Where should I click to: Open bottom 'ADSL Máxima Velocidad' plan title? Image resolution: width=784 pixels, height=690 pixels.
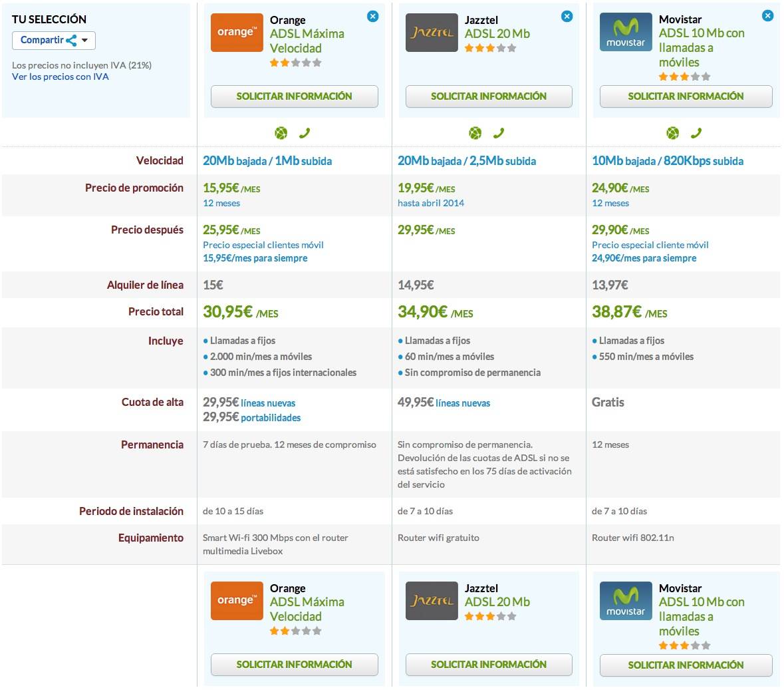307,609
